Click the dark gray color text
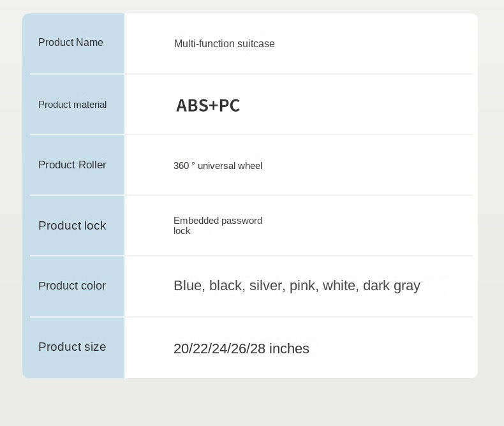 pos(392,286)
